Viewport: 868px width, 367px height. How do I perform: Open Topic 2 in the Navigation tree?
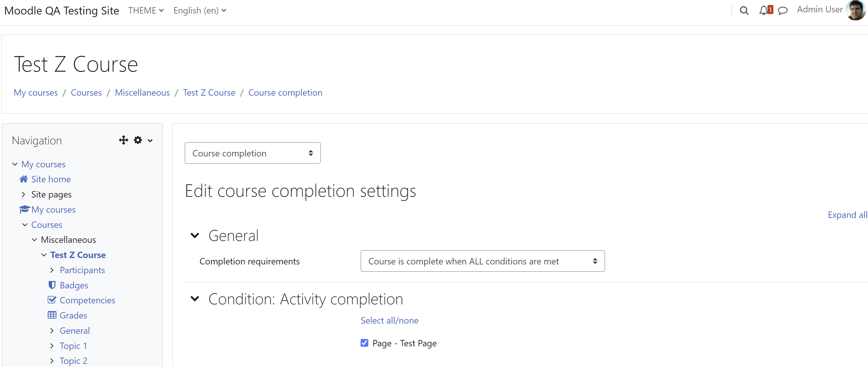(73, 361)
